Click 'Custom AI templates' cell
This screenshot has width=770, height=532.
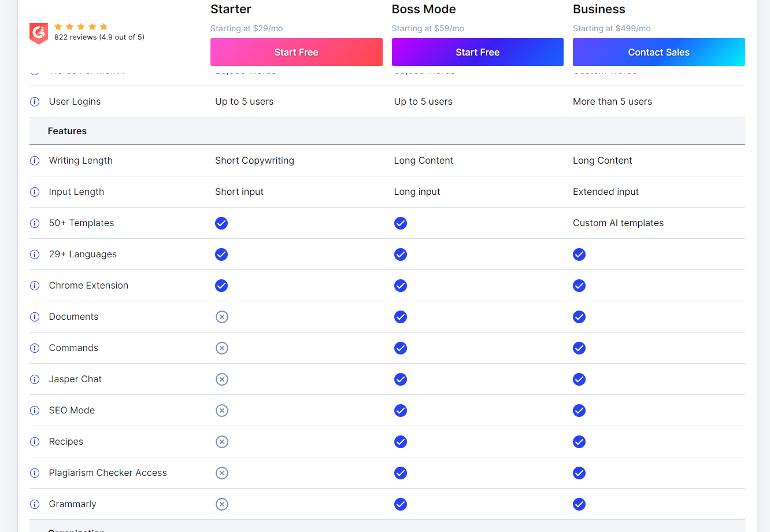tap(618, 223)
